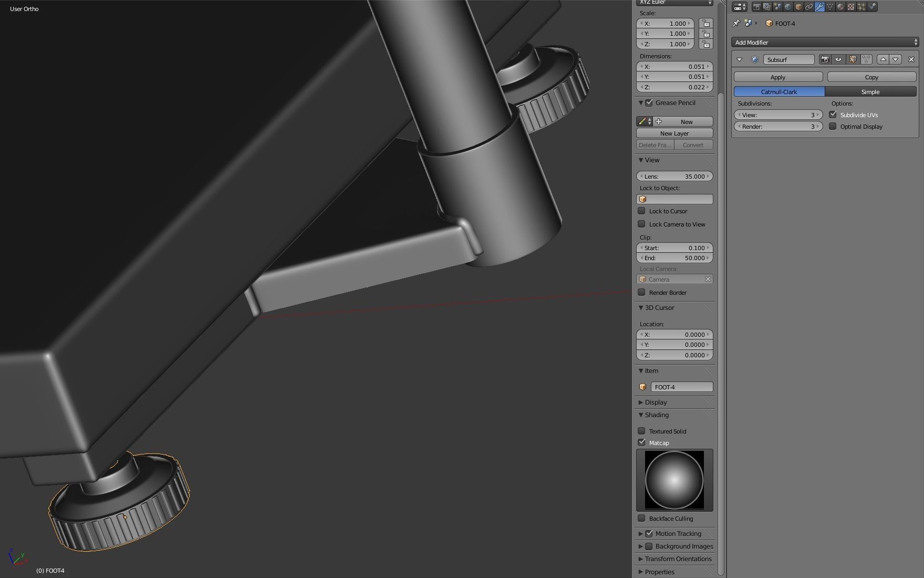Click the properties editor type selector
924x578 pixels.
[x=740, y=7]
